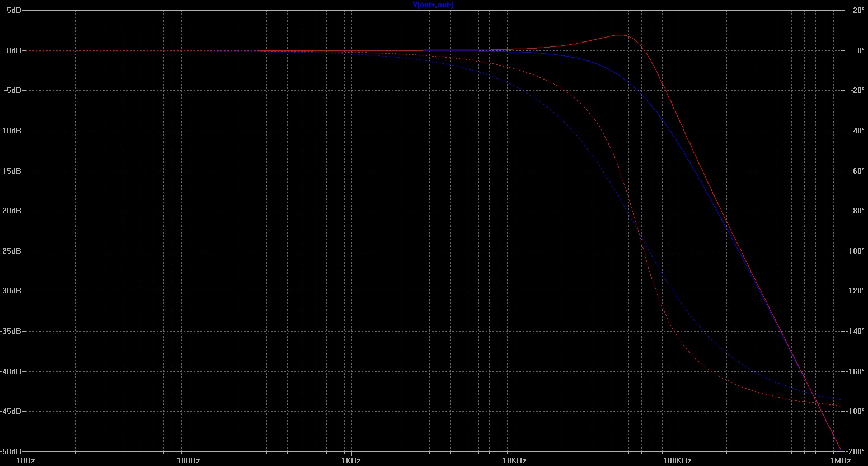Click the -140° phase tick label
Viewport: 868px width, 466px height.
click(856, 331)
